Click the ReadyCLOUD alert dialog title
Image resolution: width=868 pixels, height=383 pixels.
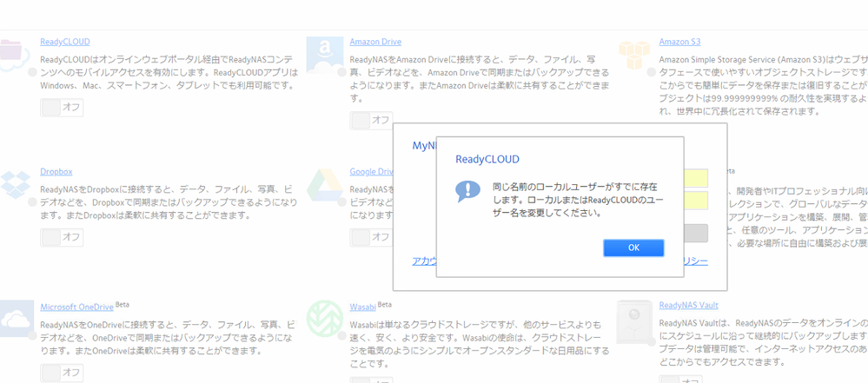[x=487, y=160]
